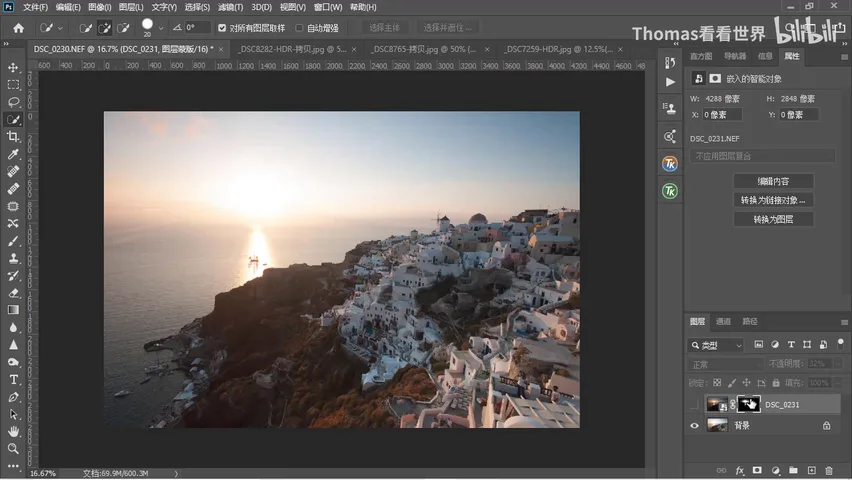Image resolution: width=852 pixels, height=480 pixels.
Task: Select the Hand tool
Action: pos(13,432)
